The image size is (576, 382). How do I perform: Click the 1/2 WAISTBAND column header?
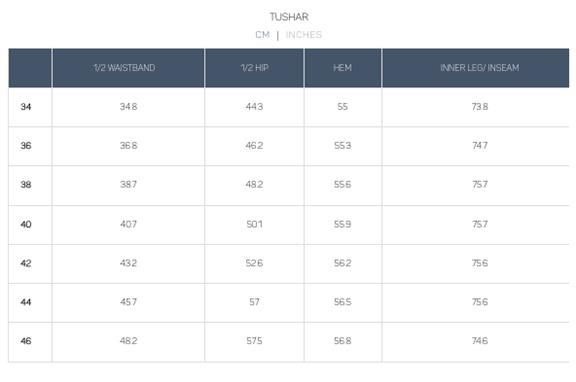[x=125, y=68]
